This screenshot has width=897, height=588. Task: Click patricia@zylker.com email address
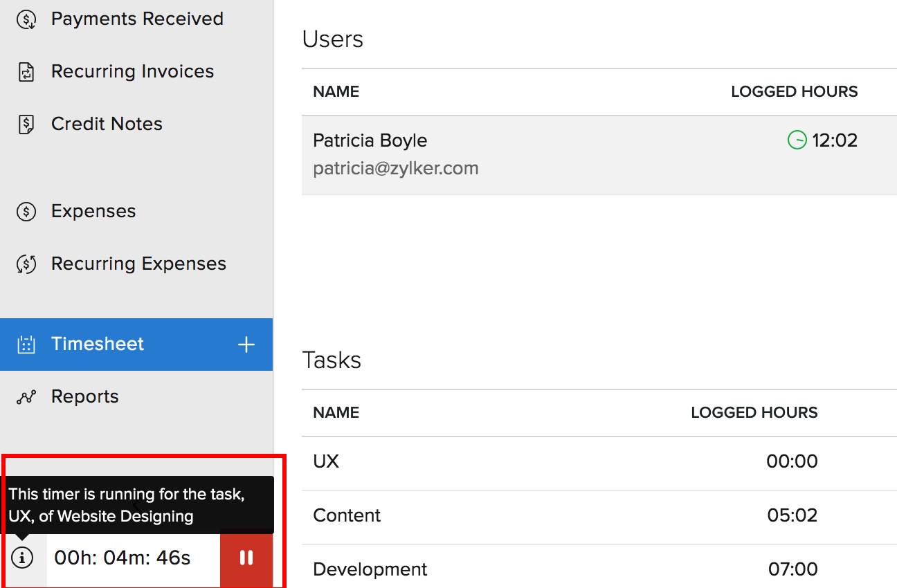click(x=396, y=167)
